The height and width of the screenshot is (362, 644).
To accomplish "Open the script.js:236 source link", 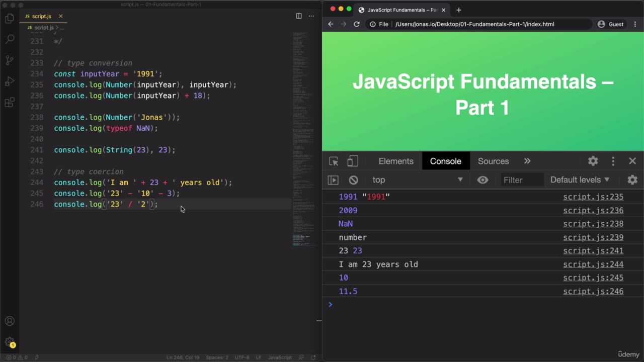I will coord(593,211).
